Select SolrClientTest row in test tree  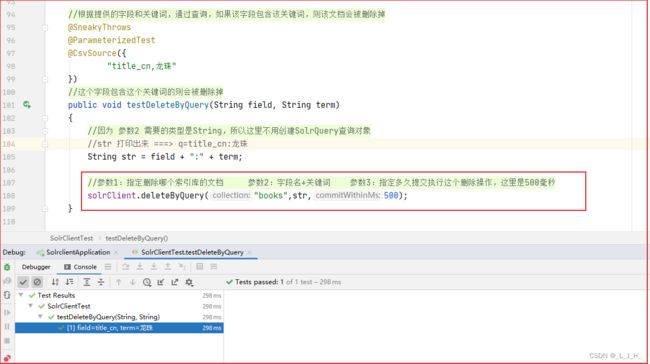coord(119,306)
